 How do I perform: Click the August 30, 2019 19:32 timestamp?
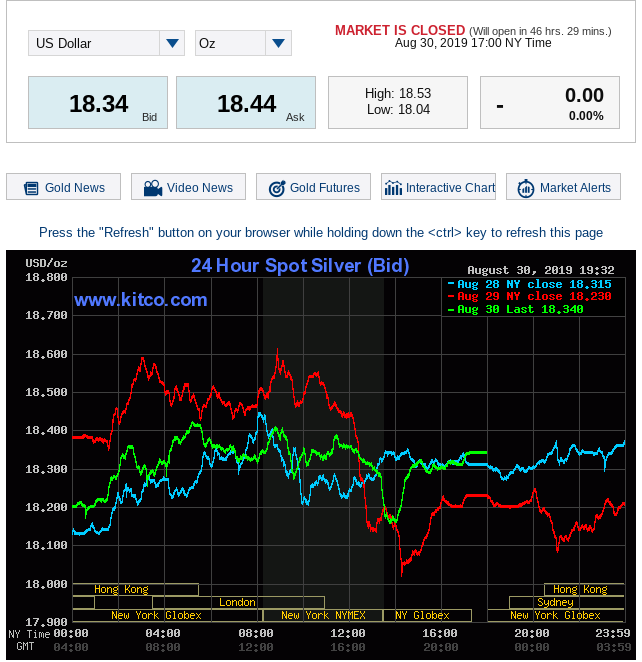coord(541,270)
